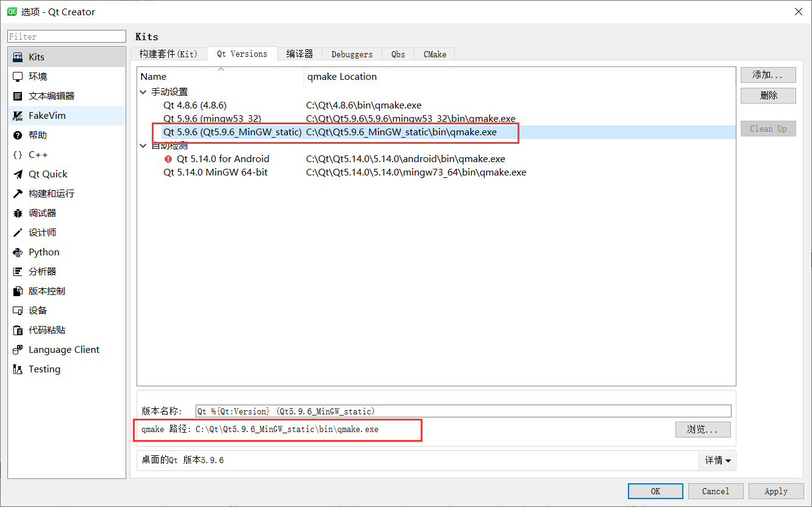Open the 详情 dropdown
The height and width of the screenshot is (507, 812).
point(718,461)
